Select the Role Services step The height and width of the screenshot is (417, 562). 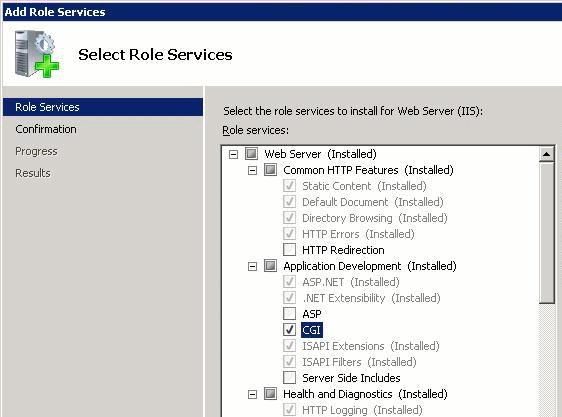click(x=103, y=107)
